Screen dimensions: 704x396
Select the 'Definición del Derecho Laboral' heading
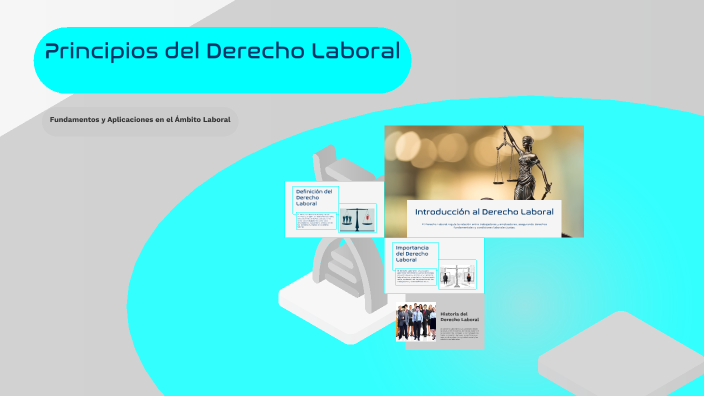pyautogui.click(x=314, y=198)
